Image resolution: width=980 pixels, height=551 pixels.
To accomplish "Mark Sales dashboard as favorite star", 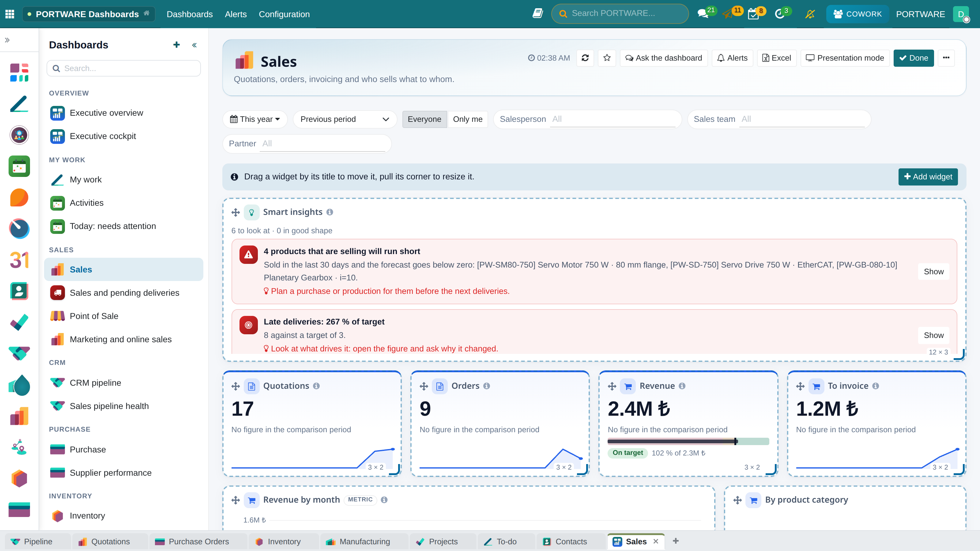I will pos(607,58).
